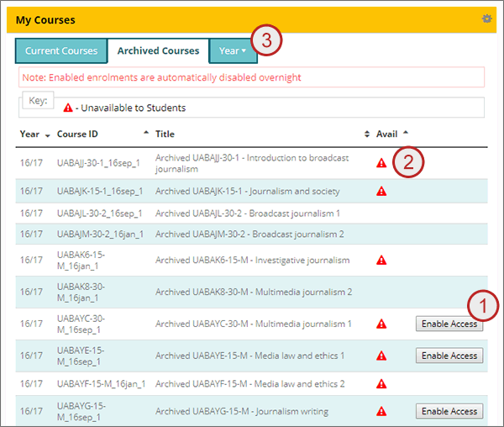This screenshot has width=504, height=427.
Task: Click the warning icon for Media law and ethics 2
Action: [x=381, y=383]
